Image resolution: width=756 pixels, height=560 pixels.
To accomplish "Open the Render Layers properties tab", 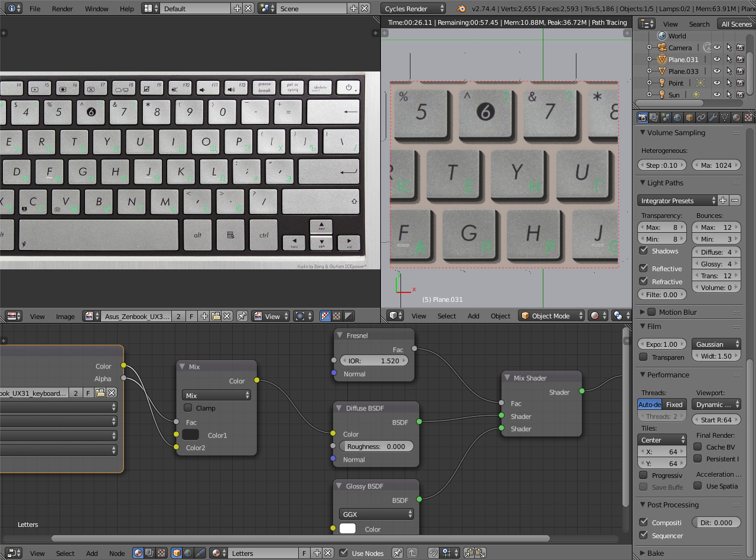I will pos(654,118).
